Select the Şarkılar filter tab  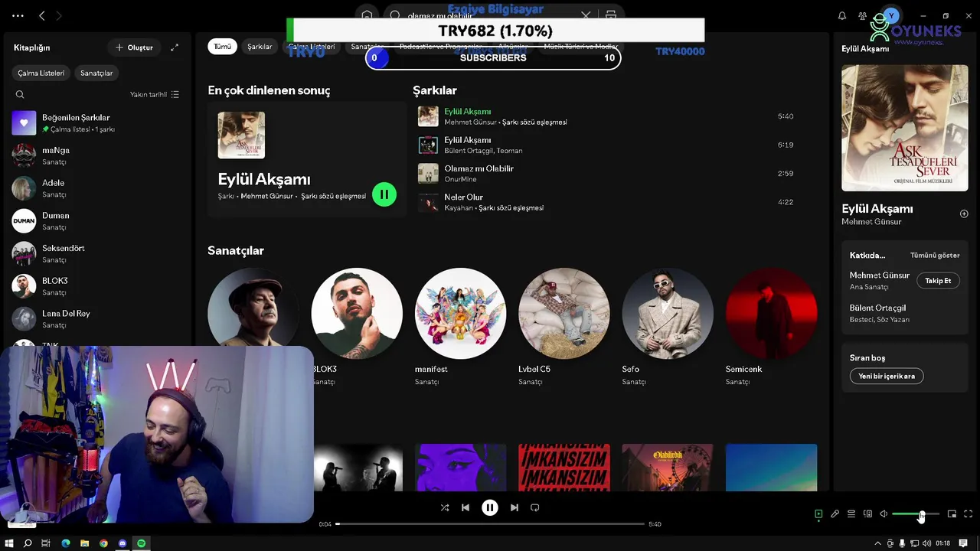[260, 47]
